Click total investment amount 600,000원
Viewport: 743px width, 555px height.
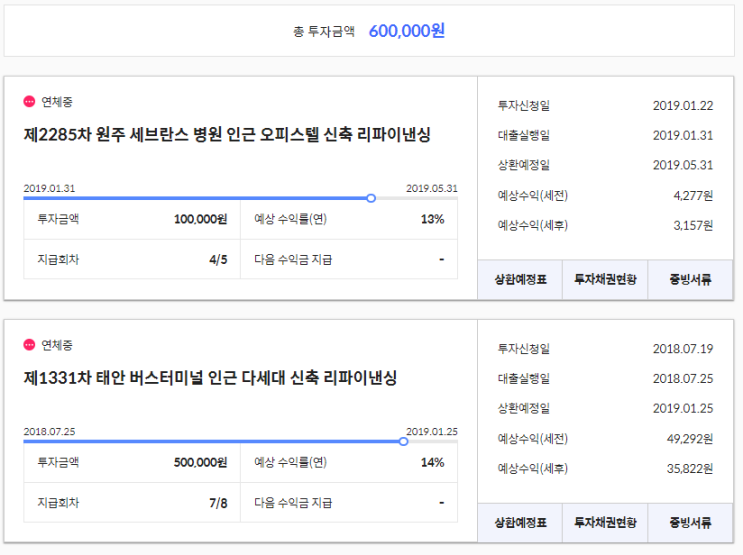(x=407, y=31)
